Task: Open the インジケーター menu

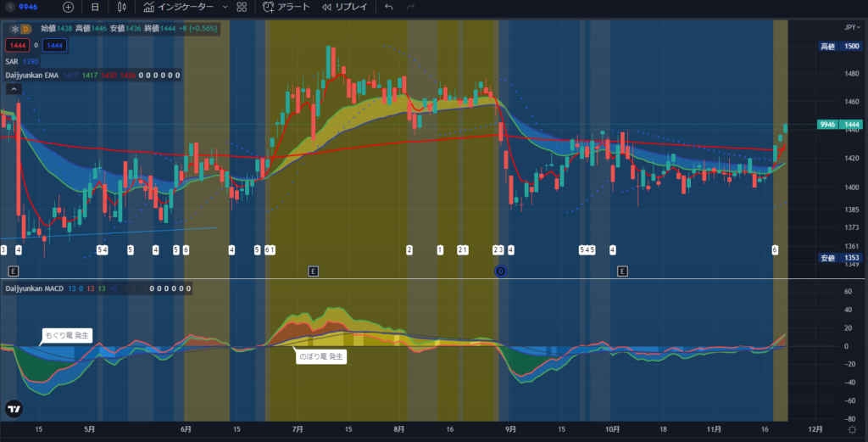Action: click(178, 7)
